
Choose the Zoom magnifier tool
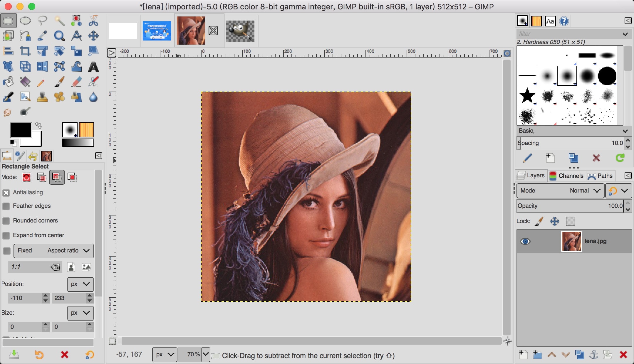pos(59,36)
